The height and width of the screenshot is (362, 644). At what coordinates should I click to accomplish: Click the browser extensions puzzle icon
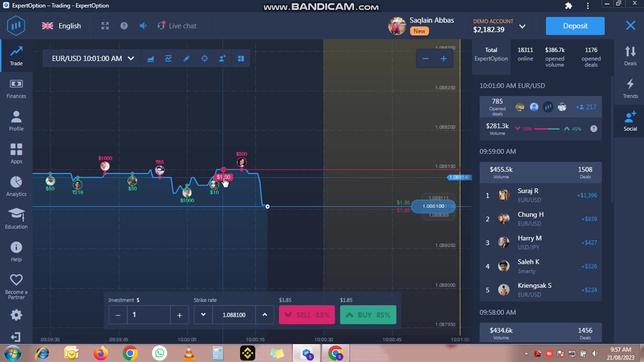click(x=569, y=6)
